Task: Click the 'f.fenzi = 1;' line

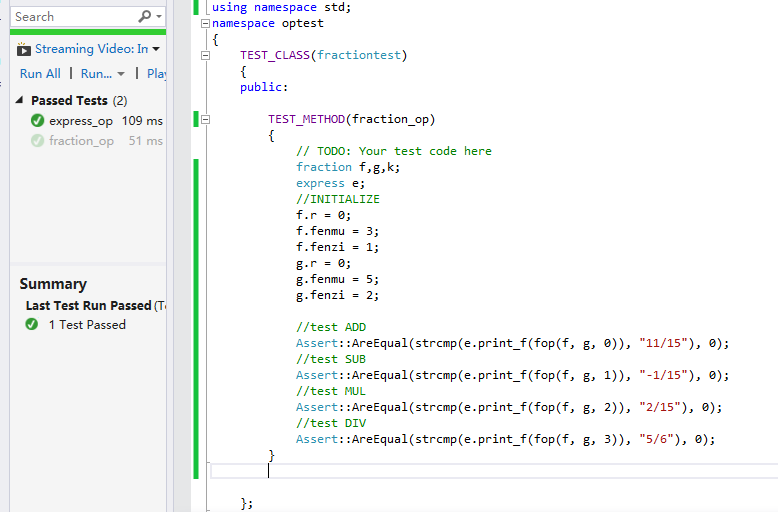Action: pos(337,247)
